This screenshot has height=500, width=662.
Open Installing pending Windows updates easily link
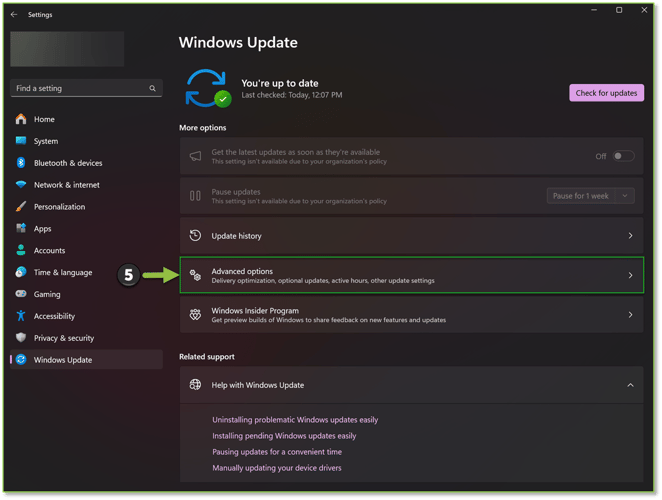[284, 435]
